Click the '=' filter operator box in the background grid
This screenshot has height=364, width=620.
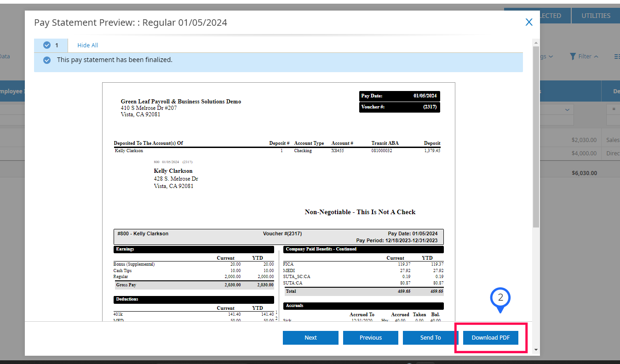pyautogui.click(x=613, y=109)
